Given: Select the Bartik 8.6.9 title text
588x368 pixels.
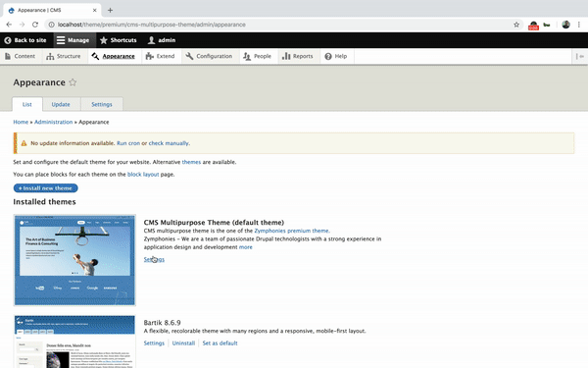Looking at the screenshot, I should (162, 323).
